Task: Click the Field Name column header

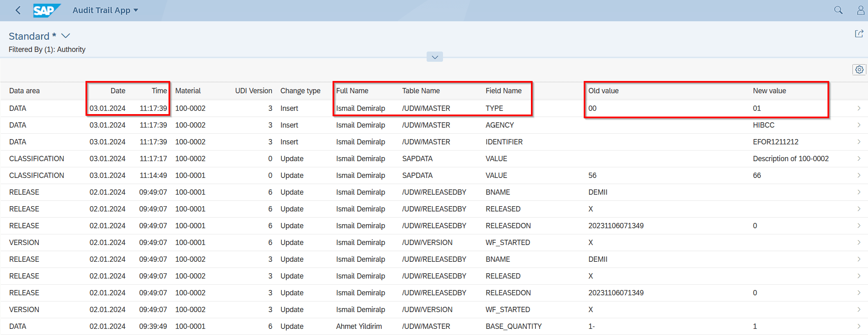Action: pyautogui.click(x=504, y=91)
